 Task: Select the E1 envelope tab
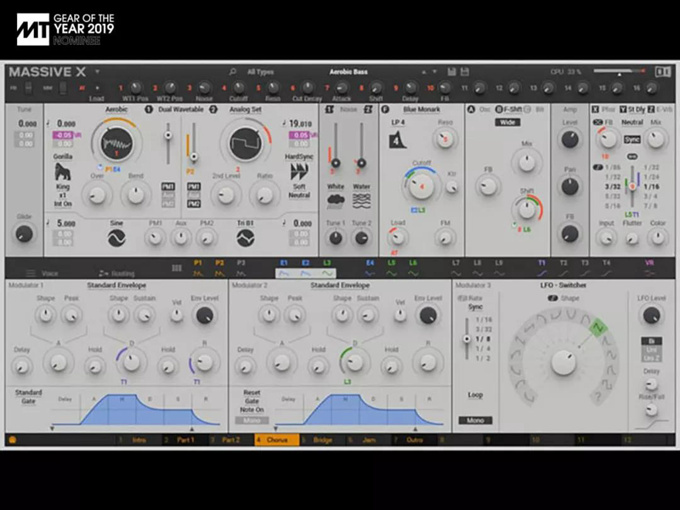(284, 268)
